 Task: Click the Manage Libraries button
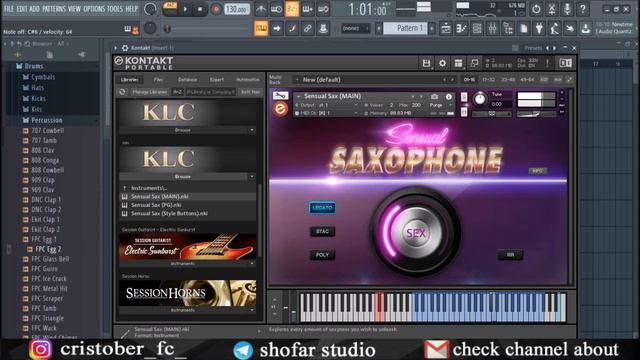tap(150, 92)
